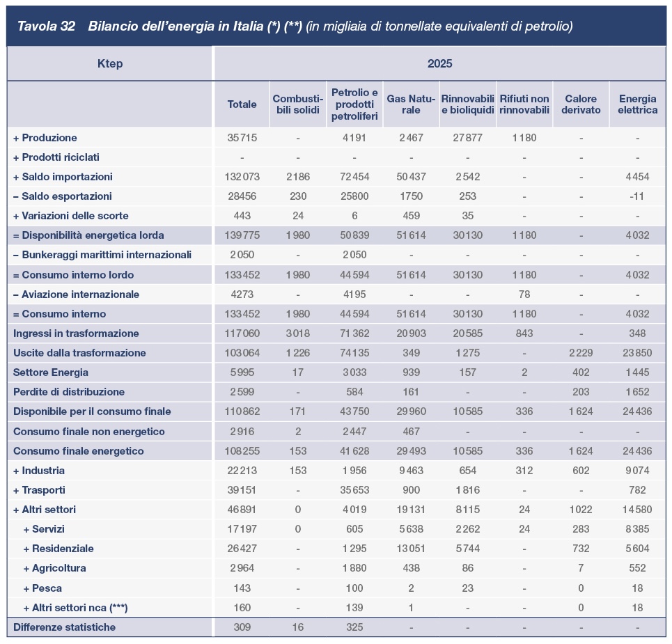This screenshot has height=644, width=672.
Task: Click 'Perdite di distribuzione' row label
Action: pos(68,392)
